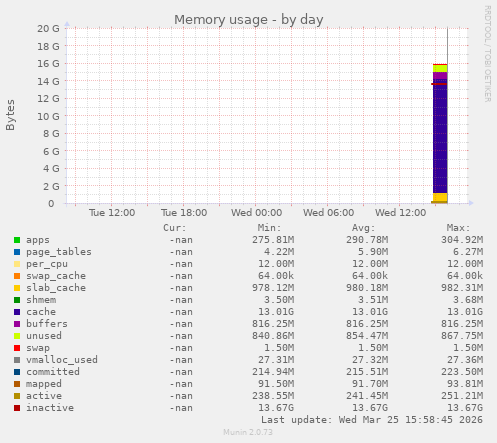This screenshot has height=443, width=497.
Task: Click the 'Munin 2.0.73' footer text
Action: [x=248, y=432]
